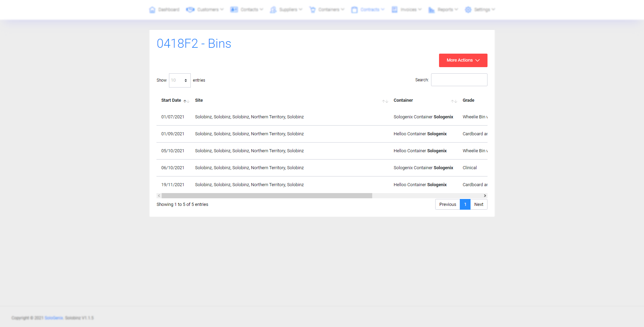This screenshot has height=327, width=644.
Task: Click the Settings gear icon
Action: click(x=468, y=10)
